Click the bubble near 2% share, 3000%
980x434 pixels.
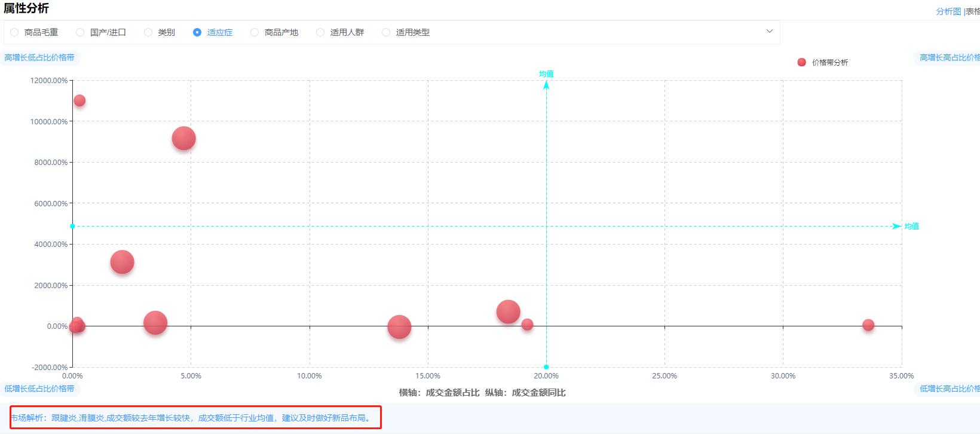pos(122,262)
